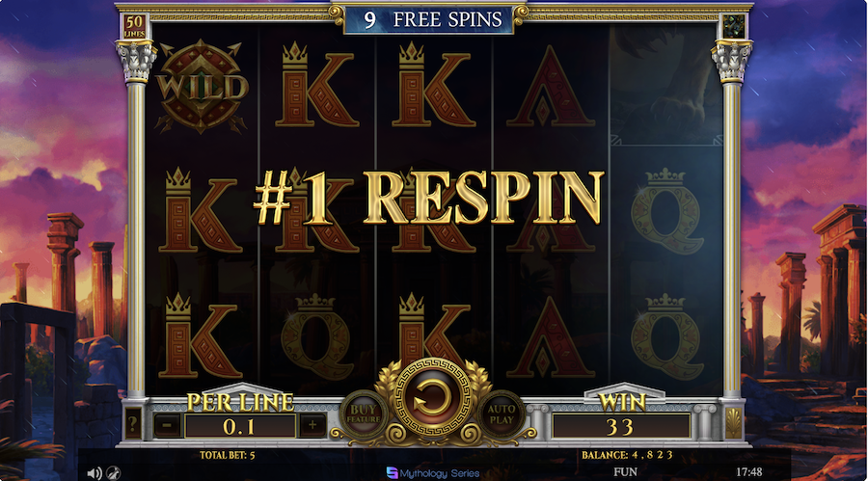Screen dimensions: 868x481
Task: Click the Mythology Series logo
Action: coord(433,472)
